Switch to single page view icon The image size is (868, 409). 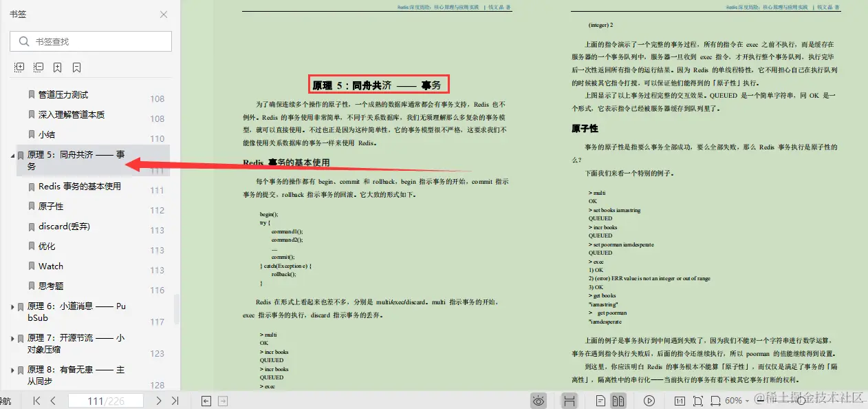pyautogui.click(x=601, y=401)
